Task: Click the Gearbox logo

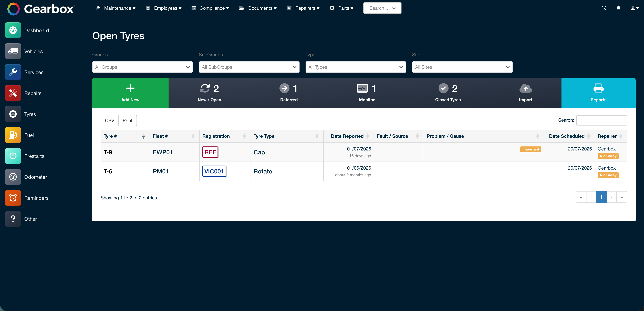Action: 41,9
